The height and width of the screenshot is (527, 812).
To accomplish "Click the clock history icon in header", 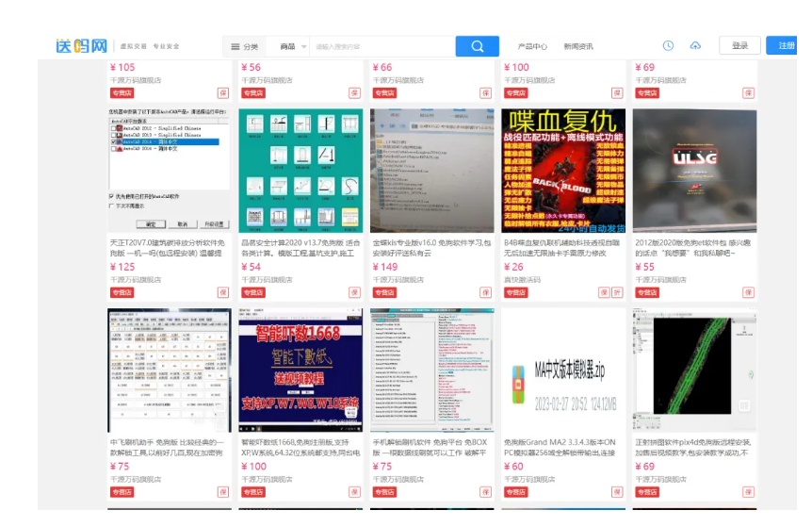I will (668, 45).
